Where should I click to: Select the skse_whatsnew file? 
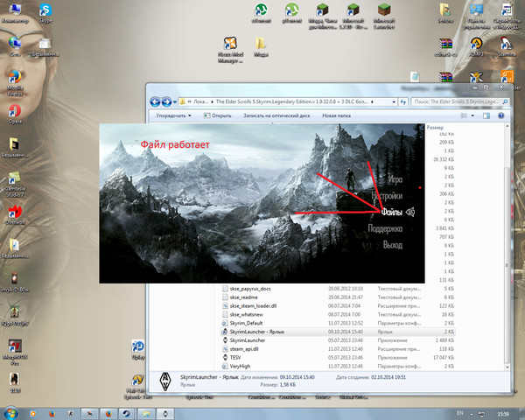coord(247,315)
